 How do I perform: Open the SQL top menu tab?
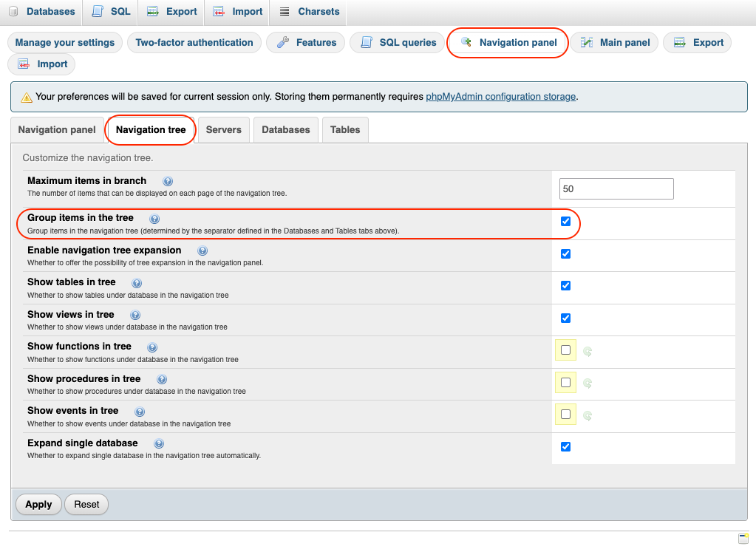click(111, 11)
